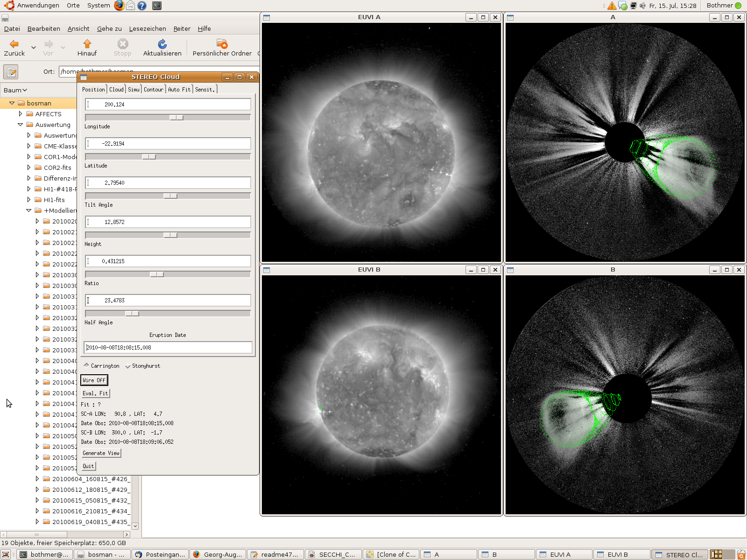Switch to the Cloud tab
Viewport: 747px width, 560px height.
tap(116, 90)
